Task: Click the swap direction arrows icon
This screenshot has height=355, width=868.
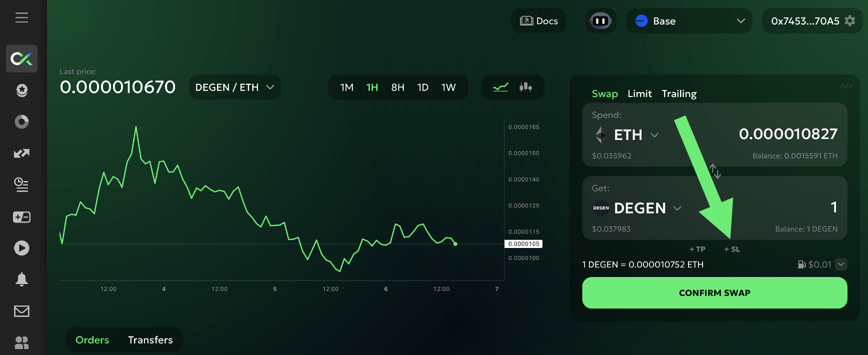Action: point(715,171)
